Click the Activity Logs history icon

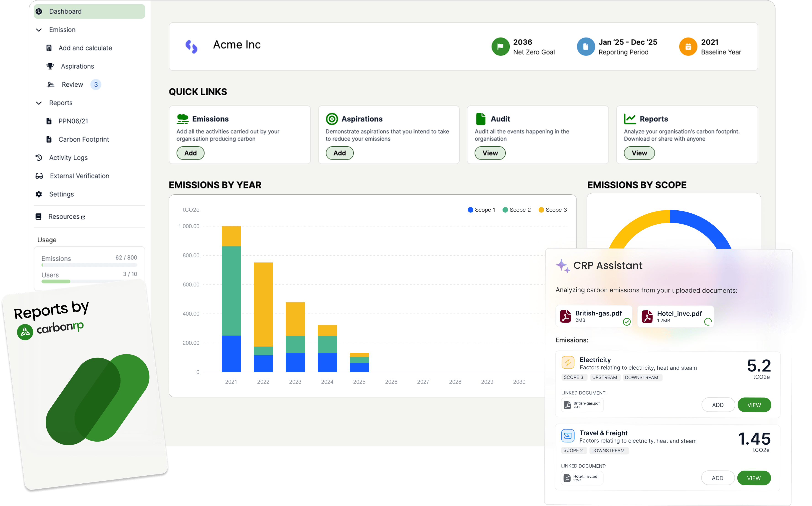[x=39, y=157]
